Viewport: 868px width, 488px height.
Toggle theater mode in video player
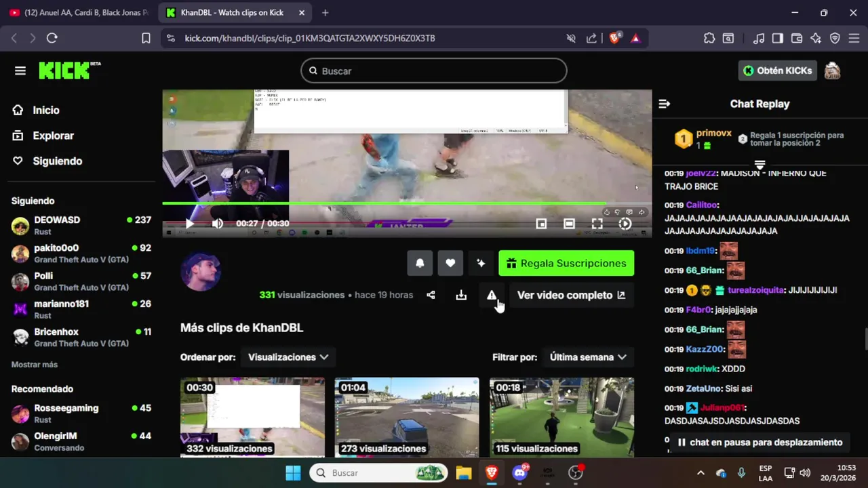(569, 224)
